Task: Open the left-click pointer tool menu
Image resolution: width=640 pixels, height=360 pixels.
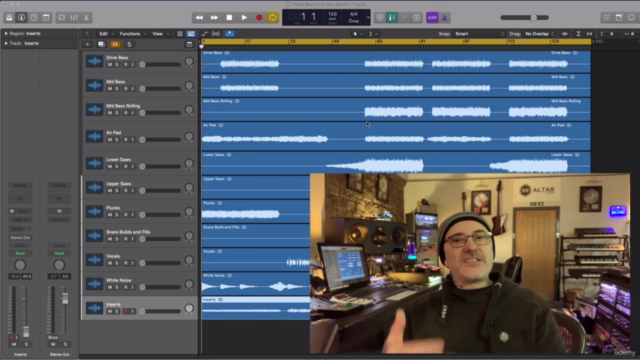Action: tap(357, 34)
